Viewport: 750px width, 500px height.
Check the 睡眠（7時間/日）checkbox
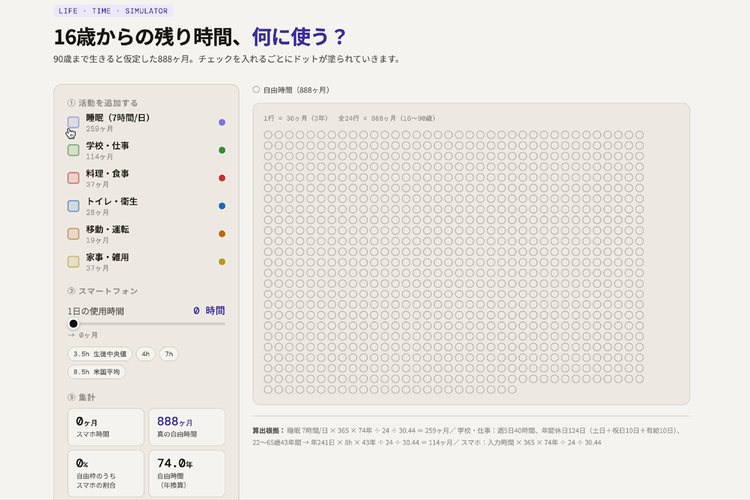[73, 122]
